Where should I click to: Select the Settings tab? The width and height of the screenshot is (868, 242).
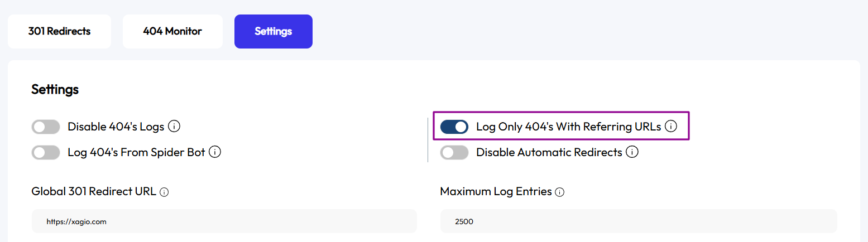point(274,31)
